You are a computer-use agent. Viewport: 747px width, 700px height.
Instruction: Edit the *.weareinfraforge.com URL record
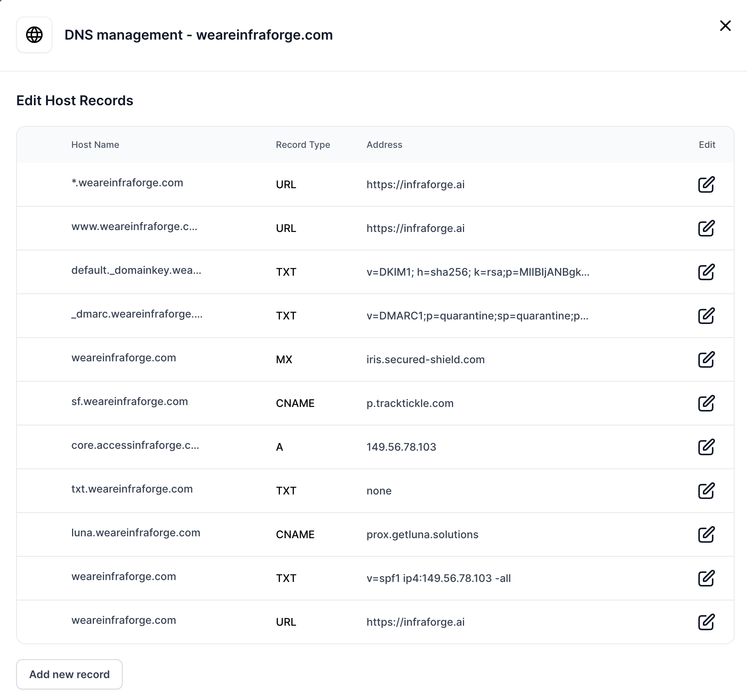706,184
